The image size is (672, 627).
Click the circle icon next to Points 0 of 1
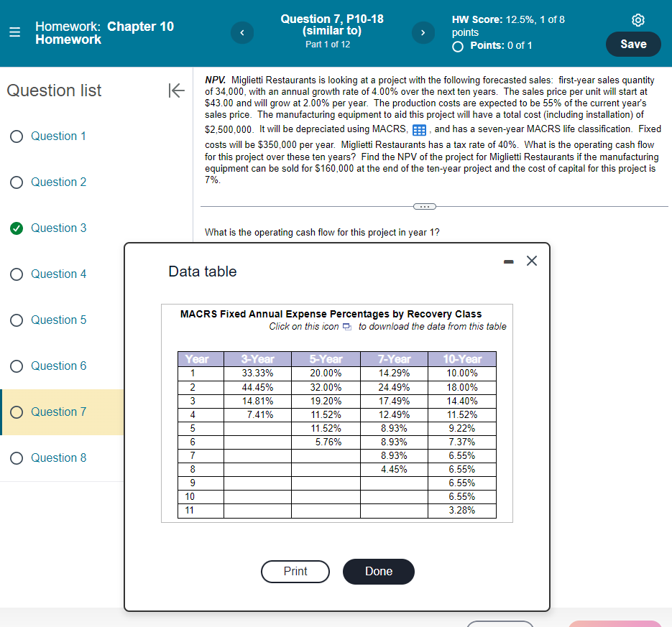(458, 45)
